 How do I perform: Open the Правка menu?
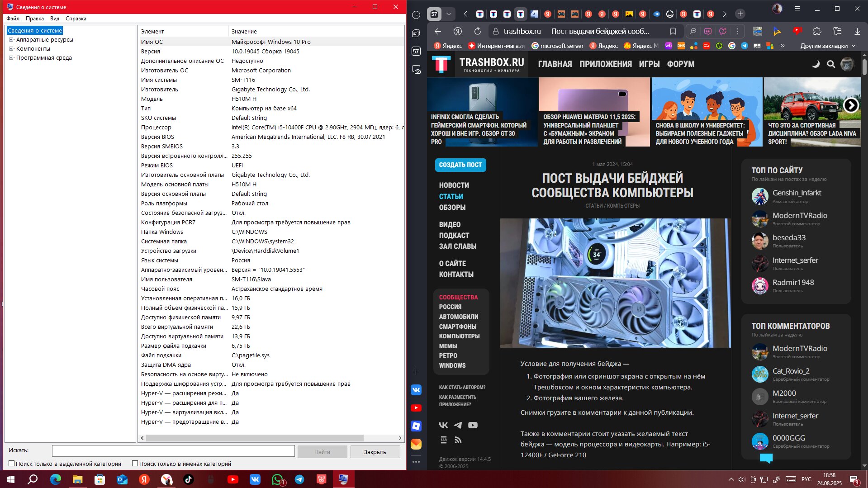(x=35, y=19)
